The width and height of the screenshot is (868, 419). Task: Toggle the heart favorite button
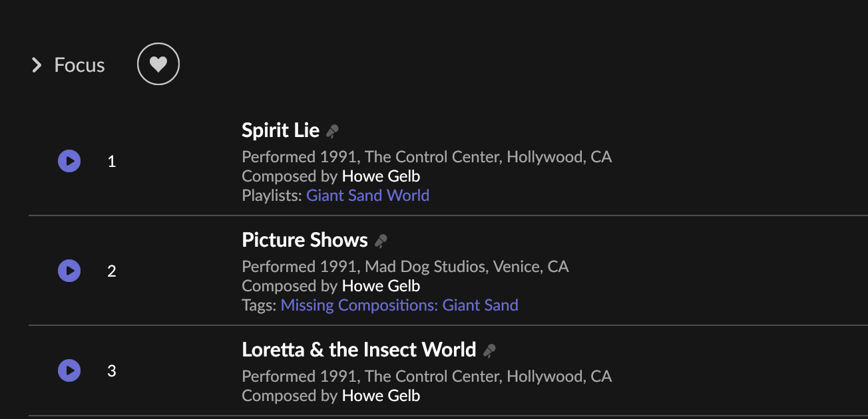158,64
